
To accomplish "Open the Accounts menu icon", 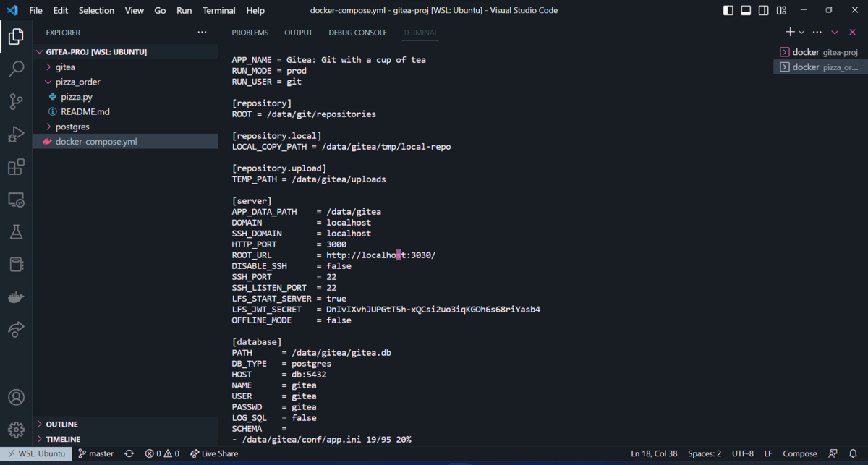I will [x=16, y=397].
